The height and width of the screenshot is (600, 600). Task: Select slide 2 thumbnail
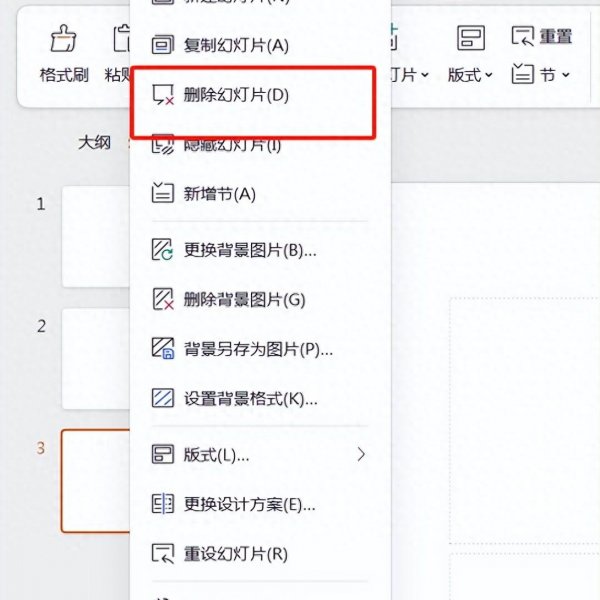[96, 359]
